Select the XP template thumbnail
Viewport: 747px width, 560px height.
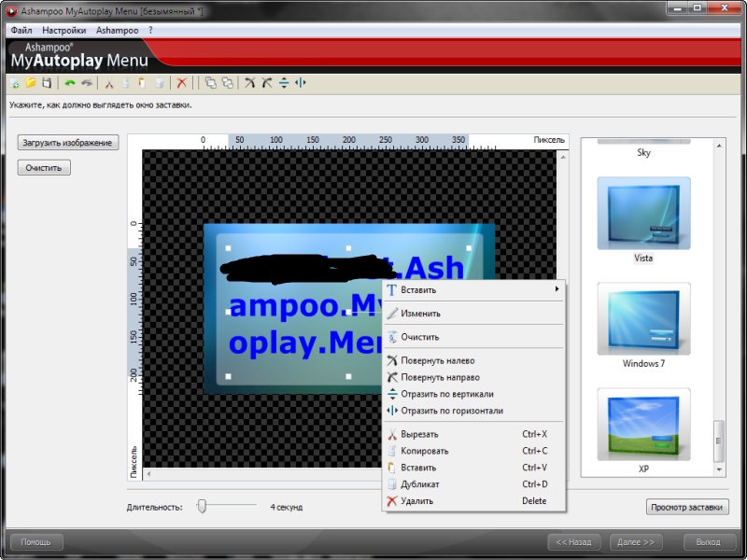click(x=643, y=425)
